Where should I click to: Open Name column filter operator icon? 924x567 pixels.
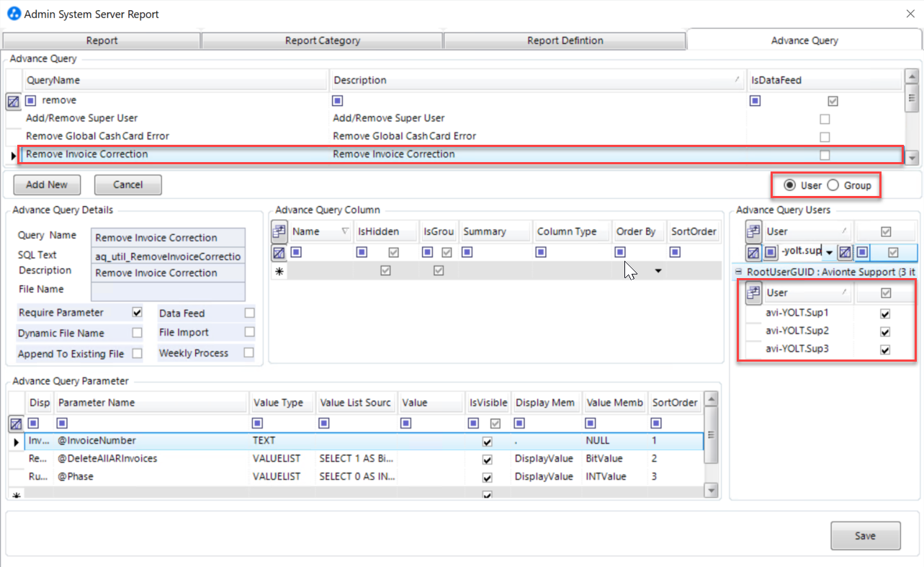296,252
